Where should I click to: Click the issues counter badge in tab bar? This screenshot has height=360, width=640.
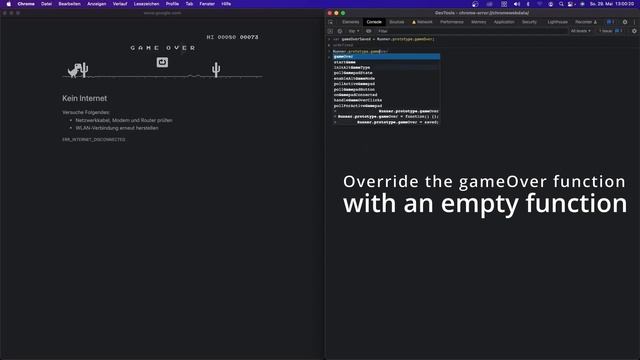pyautogui.click(x=610, y=22)
